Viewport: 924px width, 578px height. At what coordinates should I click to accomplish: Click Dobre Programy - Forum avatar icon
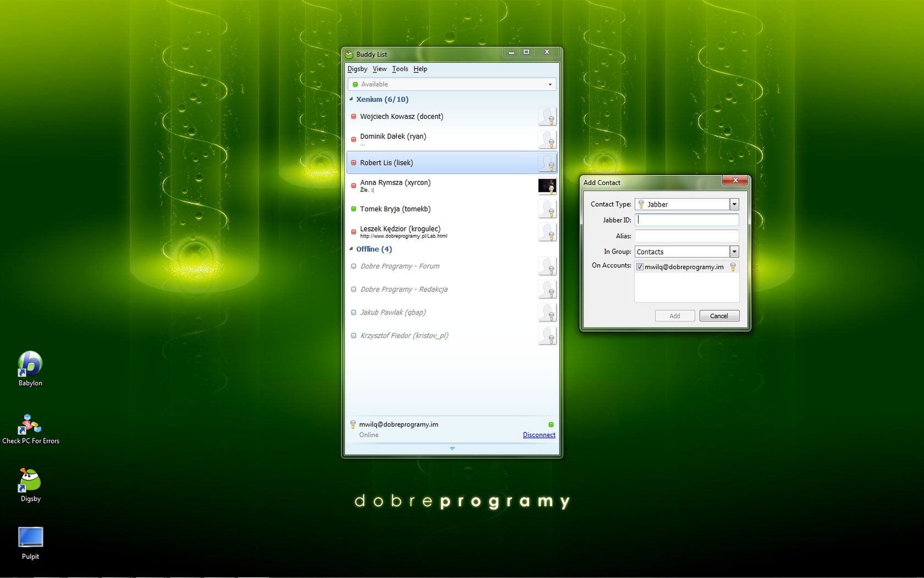(547, 266)
